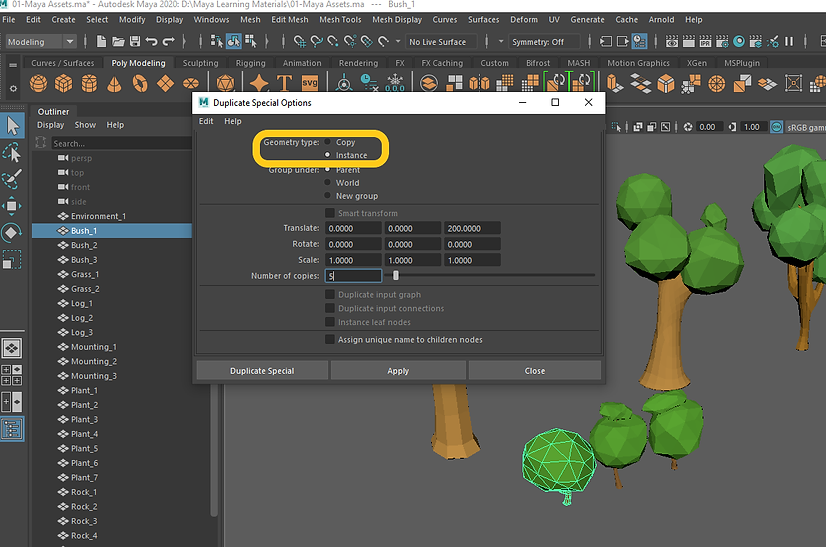Image resolution: width=826 pixels, height=547 pixels.
Task: Create a polygon plane from the shelf
Action: [x=165, y=83]
